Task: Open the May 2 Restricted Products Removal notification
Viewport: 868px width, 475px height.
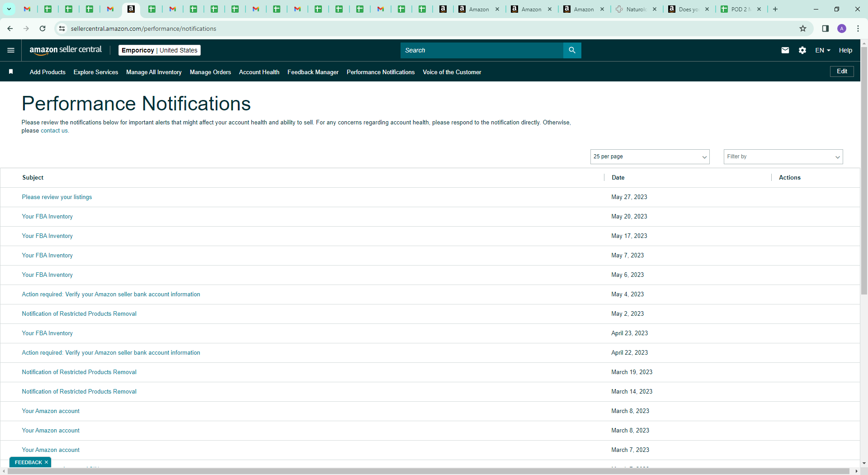Action: pos(79,314)
